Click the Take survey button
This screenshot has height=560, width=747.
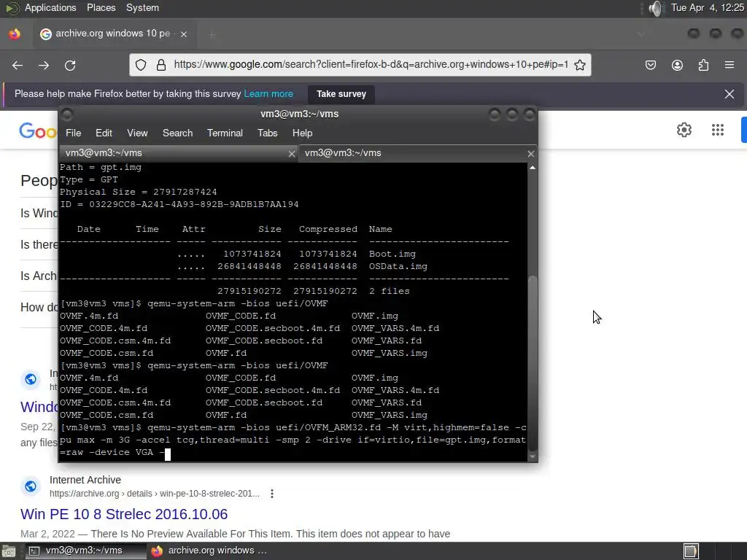[341, 94]
